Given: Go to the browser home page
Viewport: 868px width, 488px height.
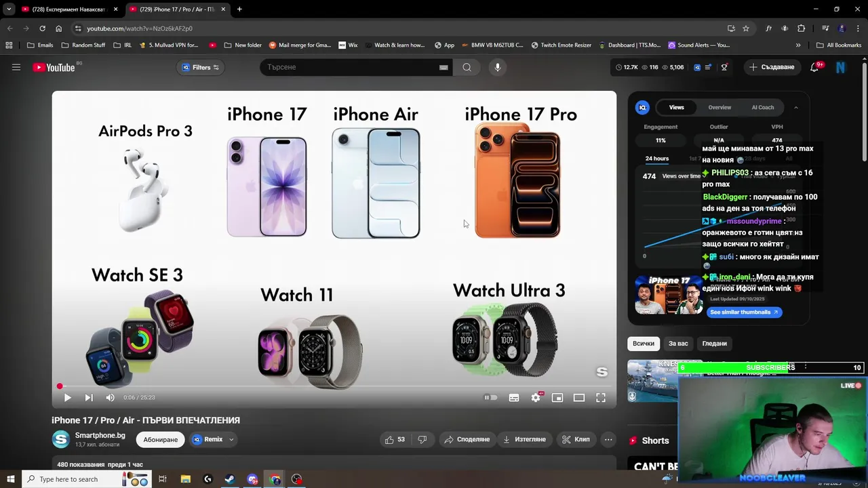Looking at the screenshot, I should pyautogui.click(x=58, y=28).
